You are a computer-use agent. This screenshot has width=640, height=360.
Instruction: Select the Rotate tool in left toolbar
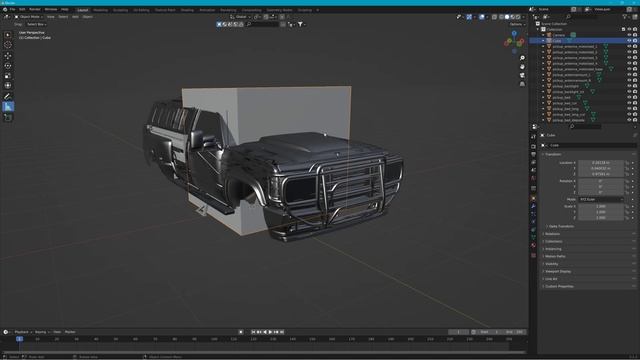point(8,66)
